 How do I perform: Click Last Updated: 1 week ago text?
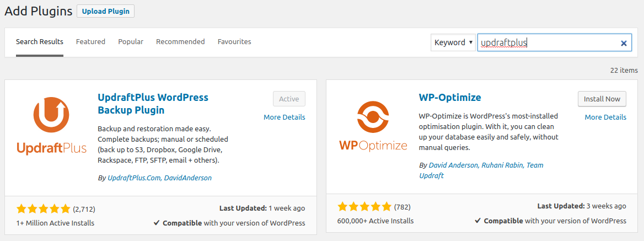(262, 208)
